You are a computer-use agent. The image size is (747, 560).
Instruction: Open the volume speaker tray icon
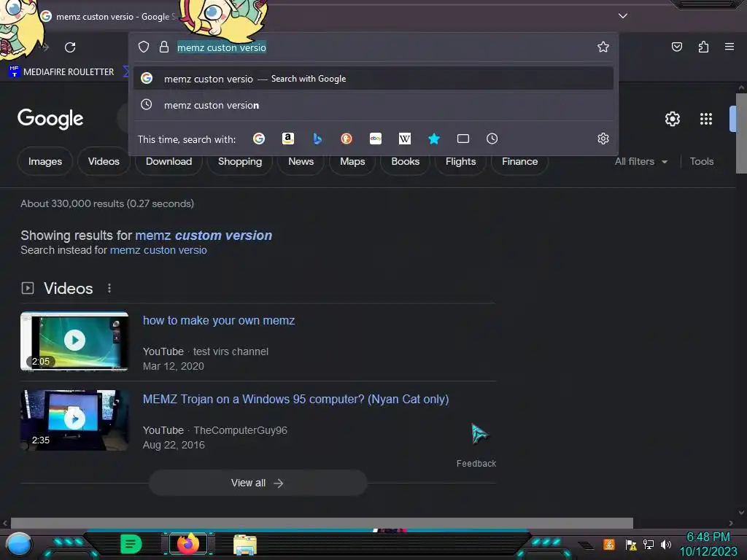[x=666, y=544]
